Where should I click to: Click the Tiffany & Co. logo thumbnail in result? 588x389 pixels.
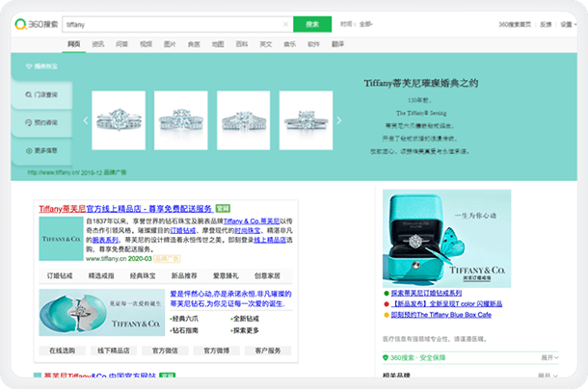point(61,239)
